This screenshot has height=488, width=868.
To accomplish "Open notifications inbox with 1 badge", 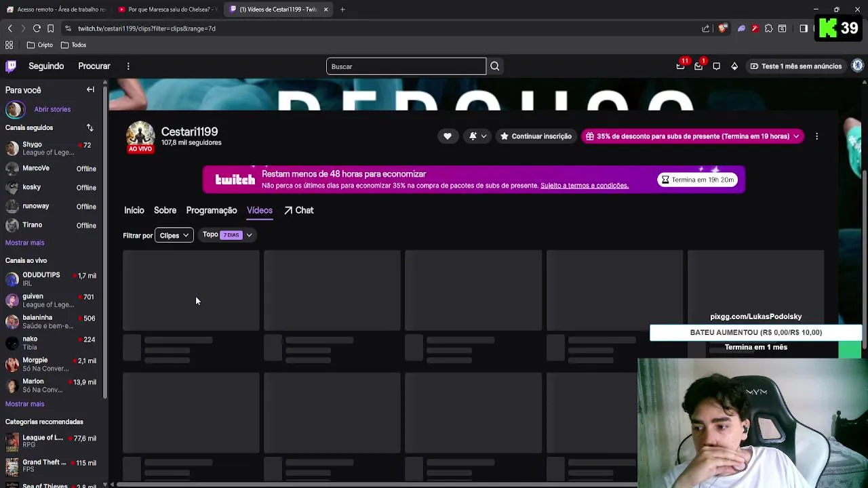I will coord(698,66).
